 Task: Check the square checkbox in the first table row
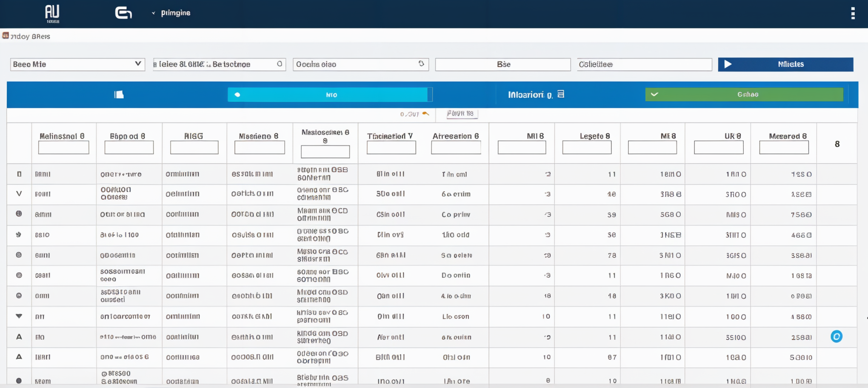[x=19, y=174]
